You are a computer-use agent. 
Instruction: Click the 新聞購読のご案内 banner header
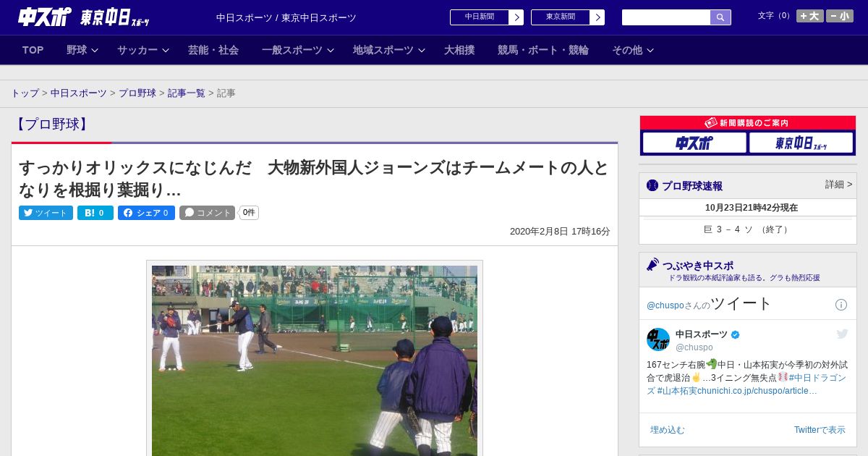pos(747,123)
